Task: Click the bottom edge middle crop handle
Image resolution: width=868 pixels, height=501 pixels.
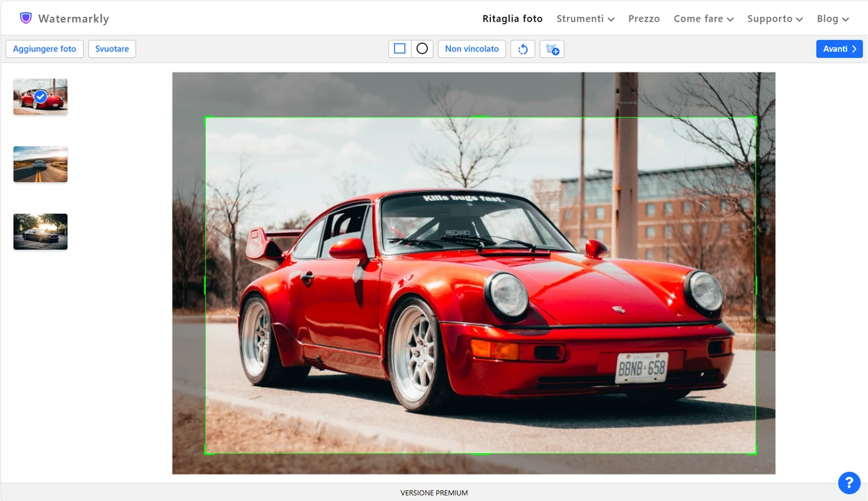Action: pyautogui.click(x=481, y=454)
